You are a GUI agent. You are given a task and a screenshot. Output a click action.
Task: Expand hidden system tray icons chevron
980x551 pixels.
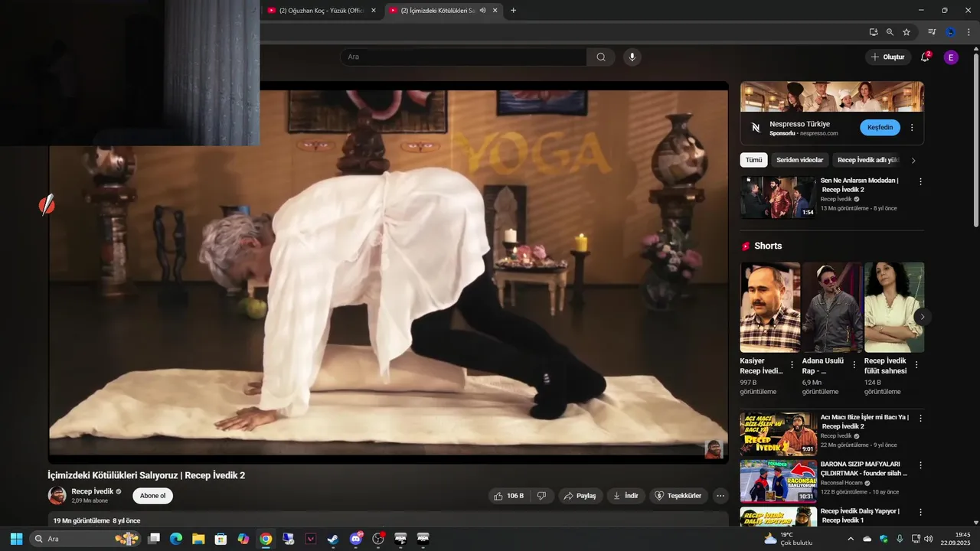tap(852, 539)
